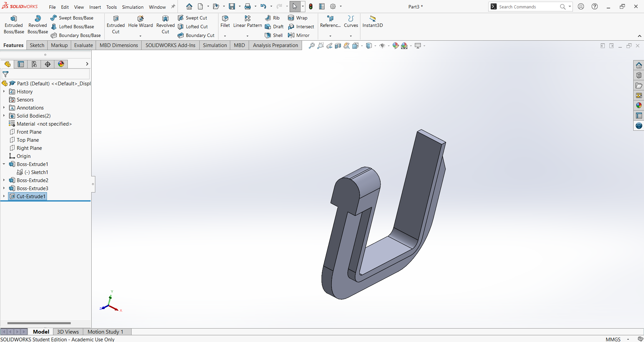The width and height of the screenshot is (644, 342).
Task: Click the Swept Cut tool
Action: (192, 18)
